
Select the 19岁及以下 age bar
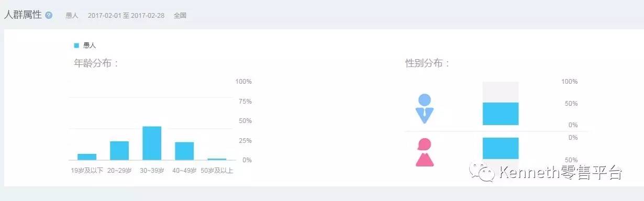(x=87, y=157)
